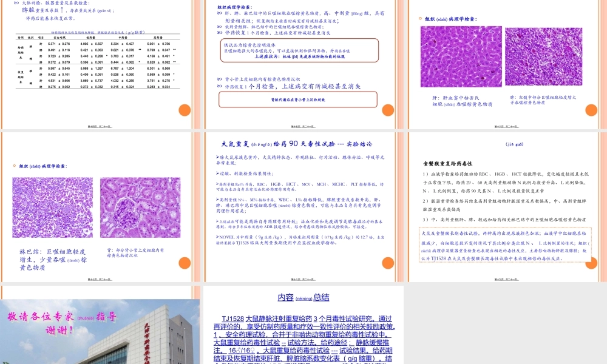
Task: Click the orange circle icon on the 脾脏 data slide
Action: point(185,110)
